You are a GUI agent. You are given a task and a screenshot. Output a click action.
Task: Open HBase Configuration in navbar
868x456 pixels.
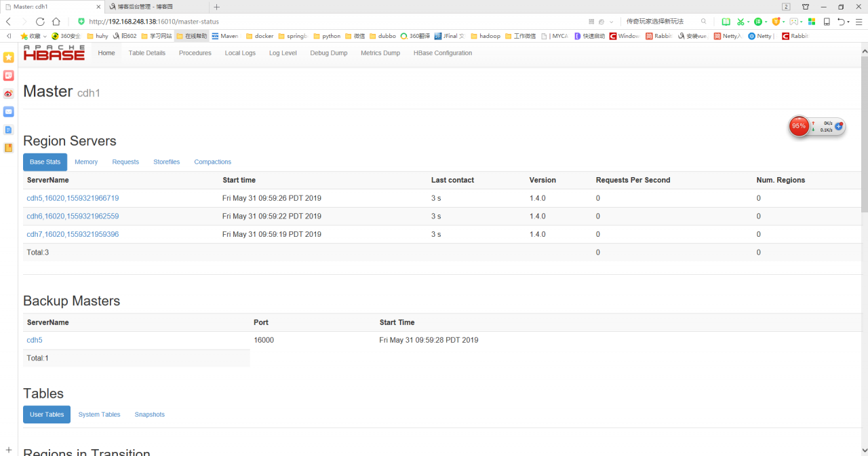tap(443, 53)
